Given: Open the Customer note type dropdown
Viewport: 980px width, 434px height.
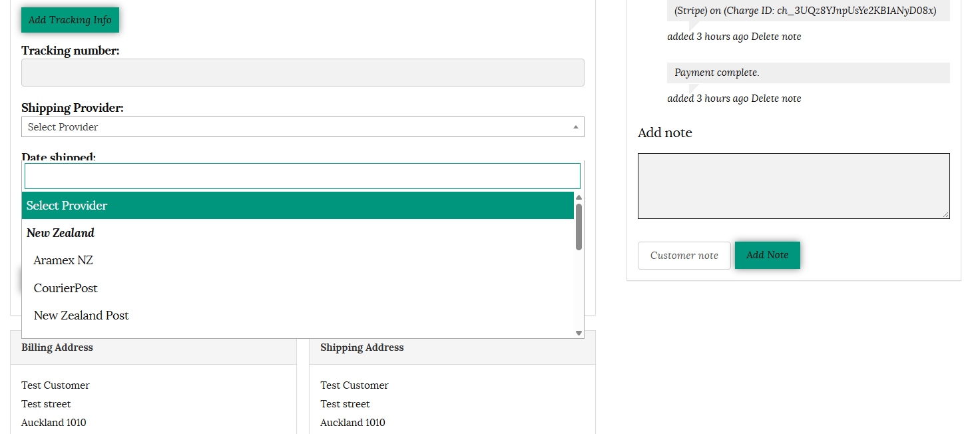Looking at the screenshot, I should 684,256.
